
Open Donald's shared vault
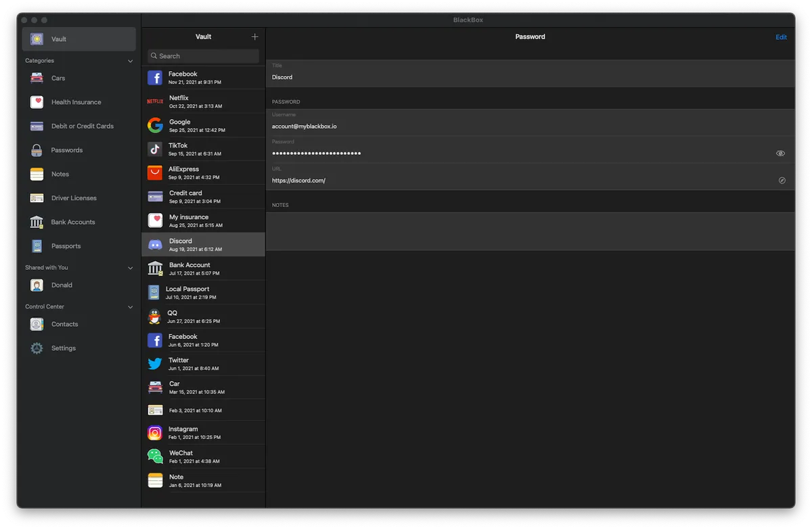tap(62, 285)
